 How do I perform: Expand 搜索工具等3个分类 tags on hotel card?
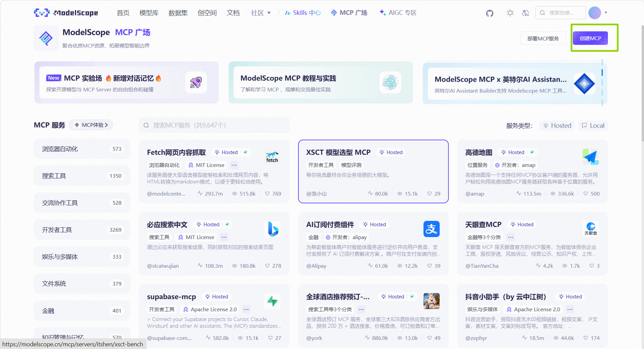361,309
